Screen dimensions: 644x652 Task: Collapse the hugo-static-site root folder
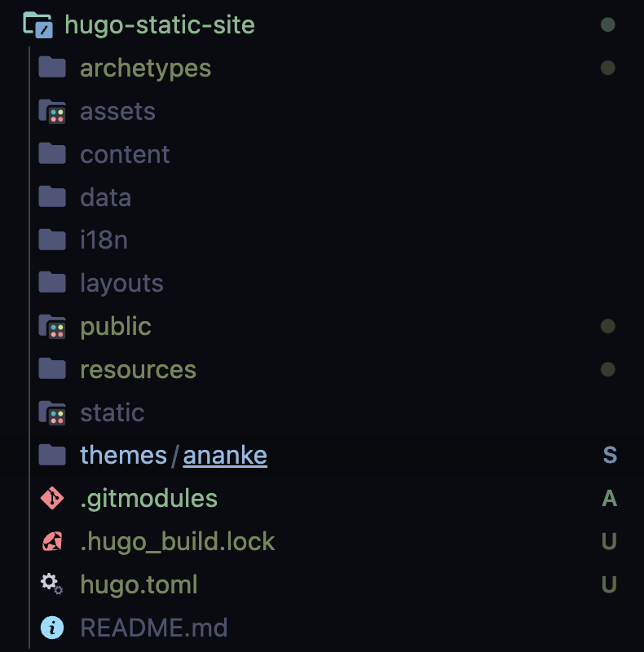click(160, 25)
